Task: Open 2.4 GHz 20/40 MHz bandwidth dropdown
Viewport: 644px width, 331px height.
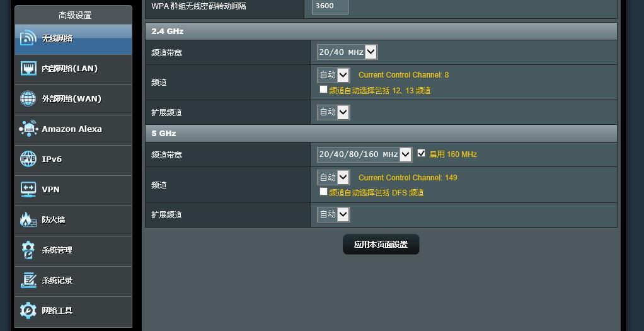Action: (347, 52)
